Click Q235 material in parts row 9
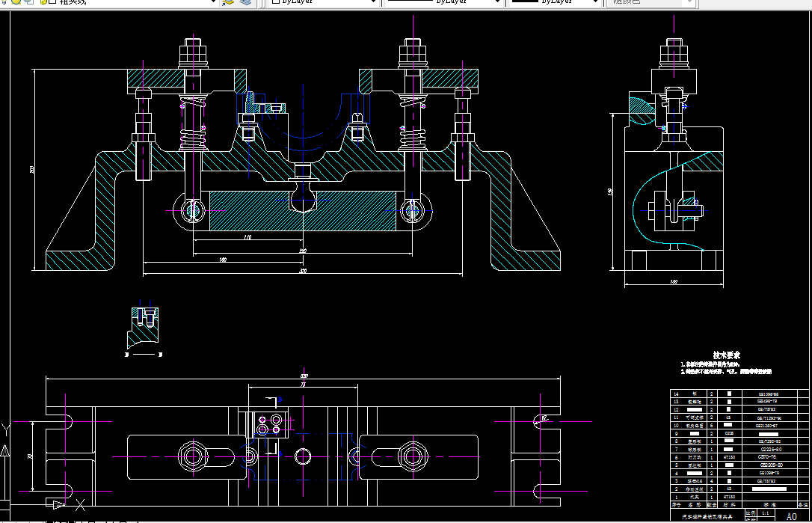Screen dimensions: 812x523 click(728, 433)
